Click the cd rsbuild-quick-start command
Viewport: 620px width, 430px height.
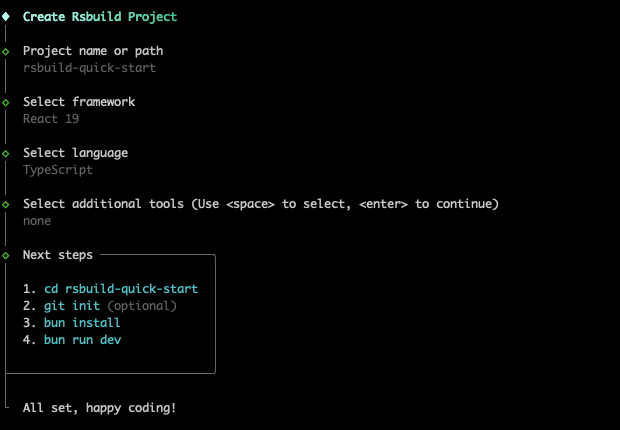121,289
